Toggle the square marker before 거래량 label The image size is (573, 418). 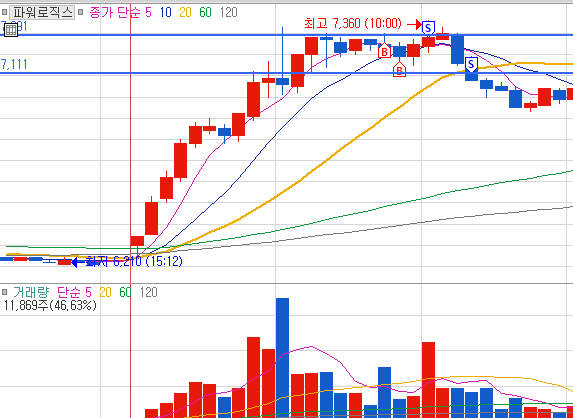[4, 292]
